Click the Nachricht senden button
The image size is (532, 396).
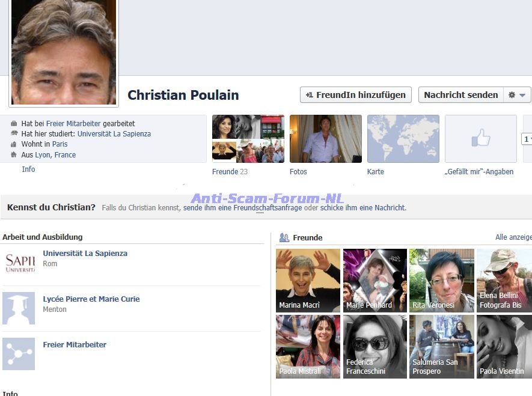[460, 95]
